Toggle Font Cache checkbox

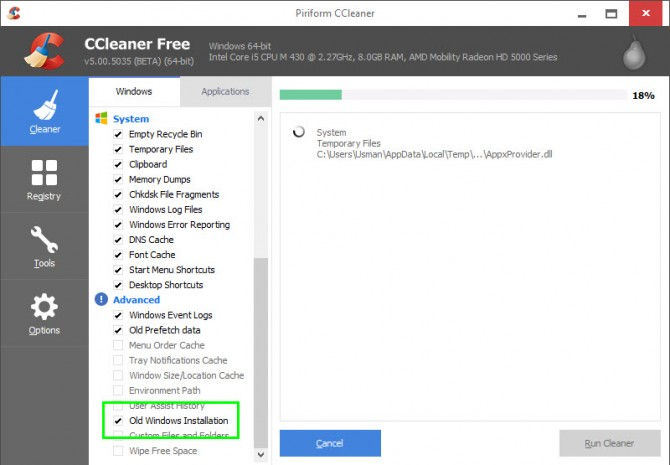pyautogui.click(x=118, y=255)
